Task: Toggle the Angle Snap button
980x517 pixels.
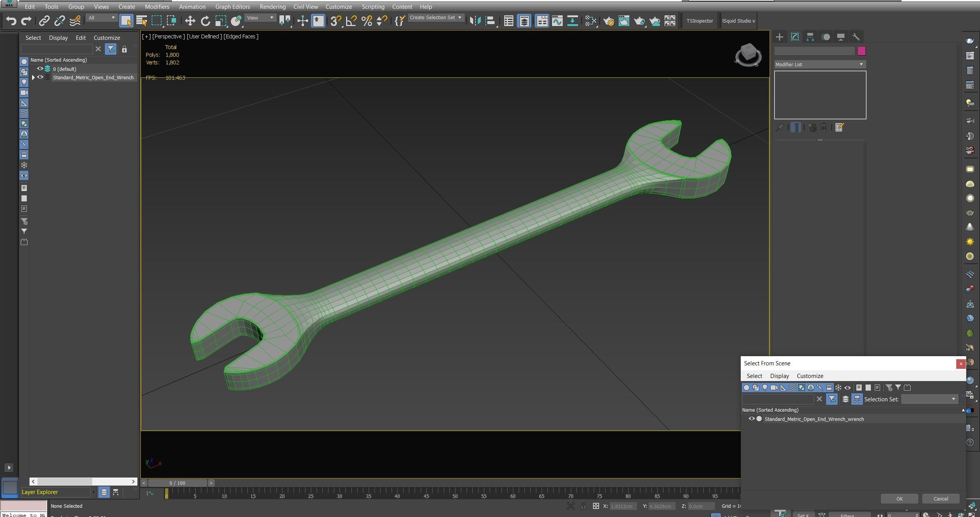Action: [x=351, y=21]
